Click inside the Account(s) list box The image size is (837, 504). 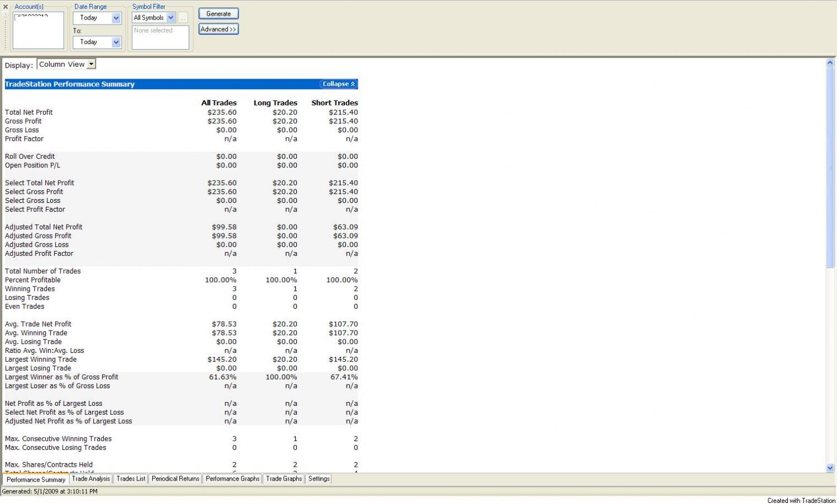38,31
